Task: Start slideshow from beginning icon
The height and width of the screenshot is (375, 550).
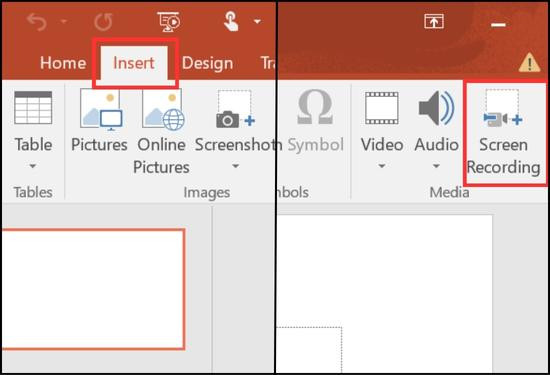Action: (169, 22)
